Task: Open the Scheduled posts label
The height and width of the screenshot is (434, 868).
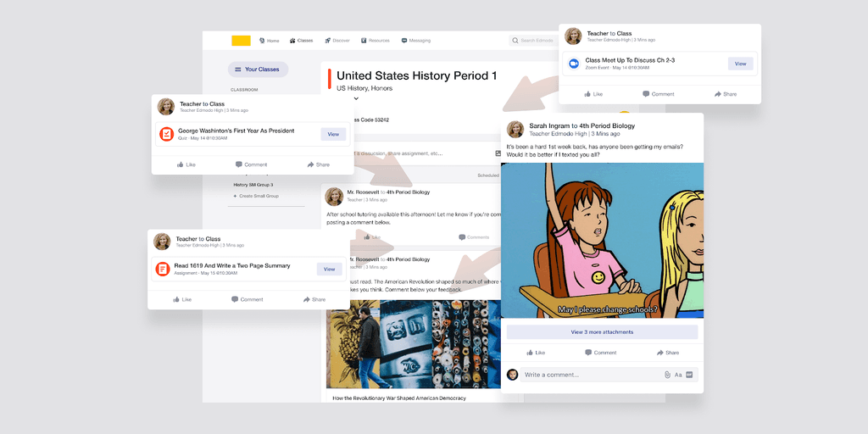Action: pos(488,175)
